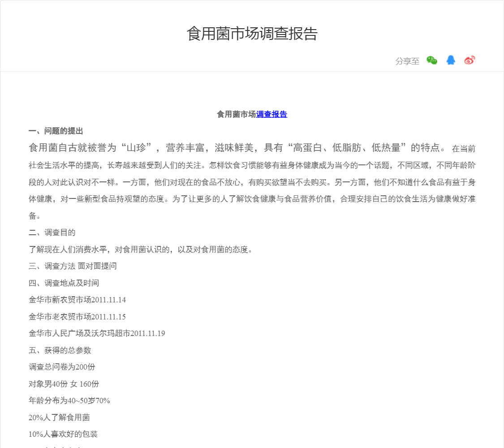
Task: Click the line 调查总问卷为200份
Action: [x=62, y=367]
